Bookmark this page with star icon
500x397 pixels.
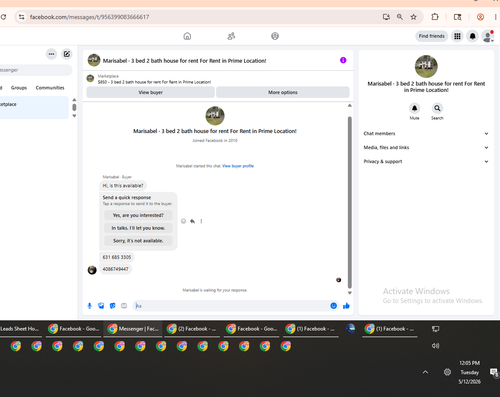pos(414,17)
